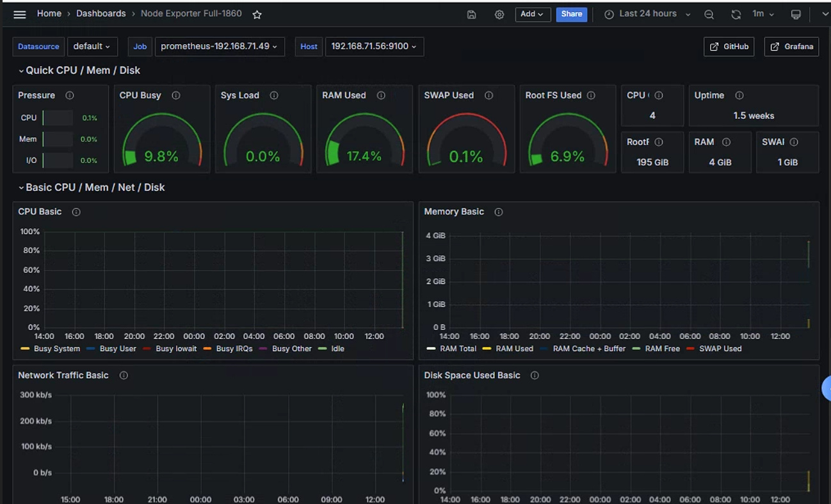Viewport: 831px width, 504px height.
Task: Open the Grafana external link
Action: click(791, 47)
